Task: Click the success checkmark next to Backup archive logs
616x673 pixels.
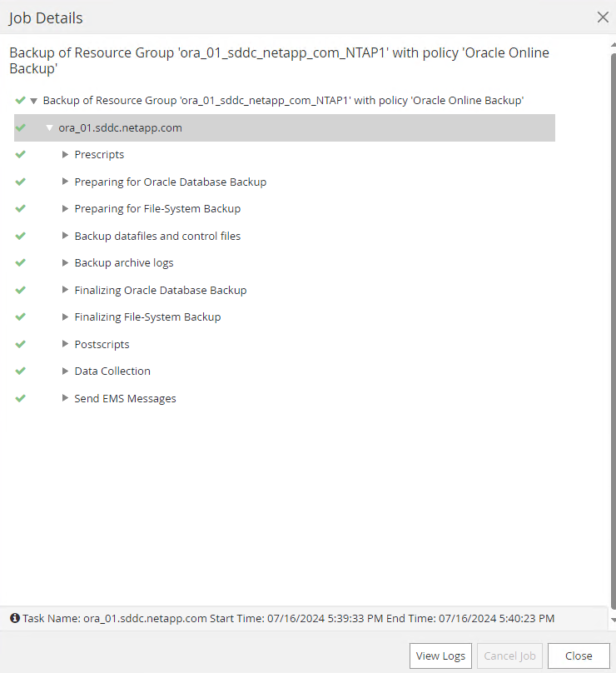Action: [x=21, y=262]
